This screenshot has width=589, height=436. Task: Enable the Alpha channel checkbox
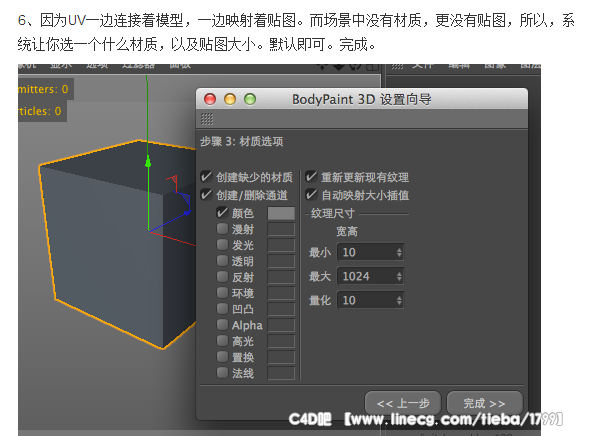pos(222,324)
